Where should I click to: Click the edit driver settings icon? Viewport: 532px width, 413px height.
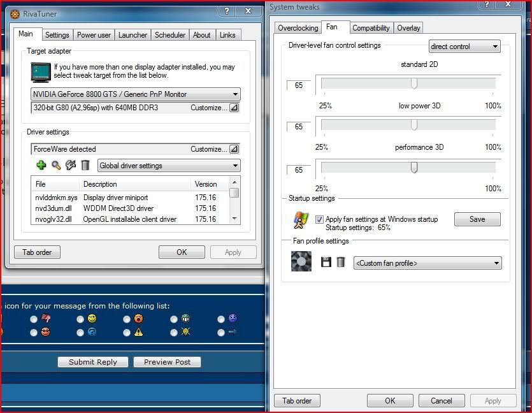[71, 165]
